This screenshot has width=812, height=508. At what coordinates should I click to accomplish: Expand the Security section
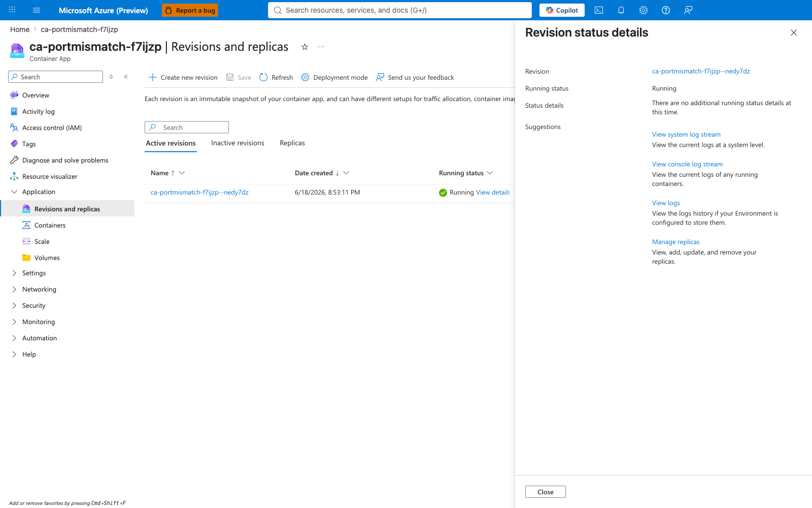point(14,305)
